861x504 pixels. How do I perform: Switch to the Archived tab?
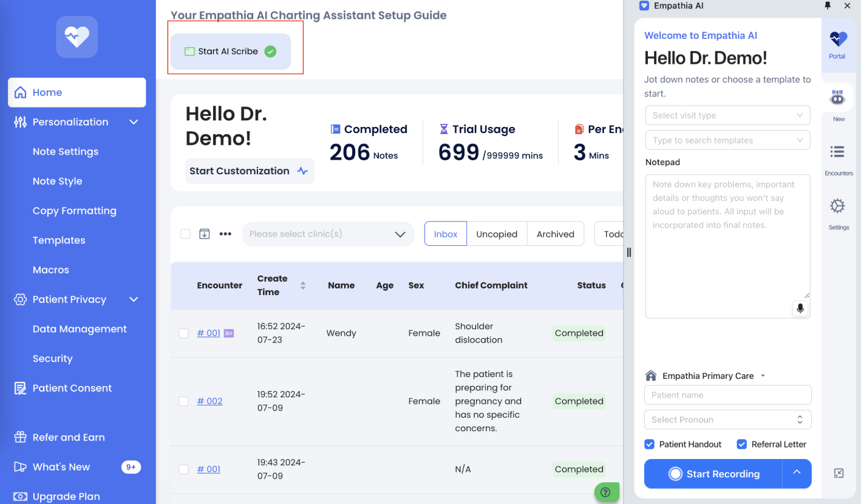(x=556, y=234)
